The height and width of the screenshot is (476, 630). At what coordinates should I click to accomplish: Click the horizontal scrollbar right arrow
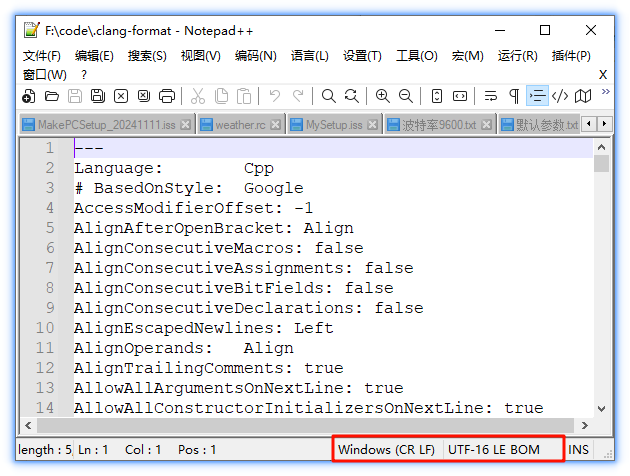coord(585,425)
